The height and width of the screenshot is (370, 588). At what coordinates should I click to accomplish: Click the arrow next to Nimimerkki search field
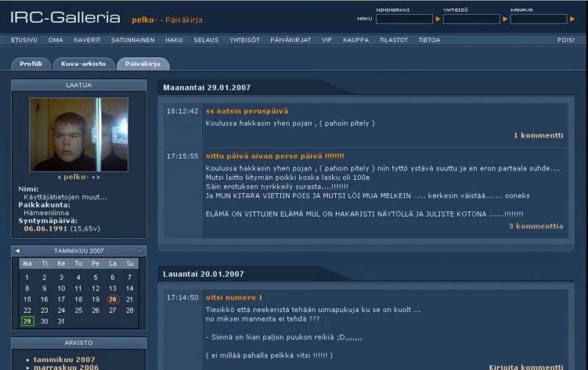point(438,19)
